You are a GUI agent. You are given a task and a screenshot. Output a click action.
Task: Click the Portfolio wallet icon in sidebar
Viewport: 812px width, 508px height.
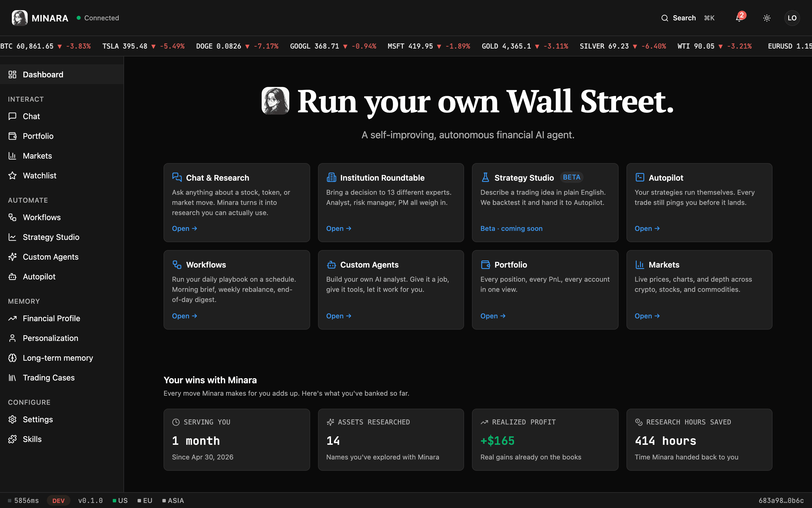(x=12, y=136)
